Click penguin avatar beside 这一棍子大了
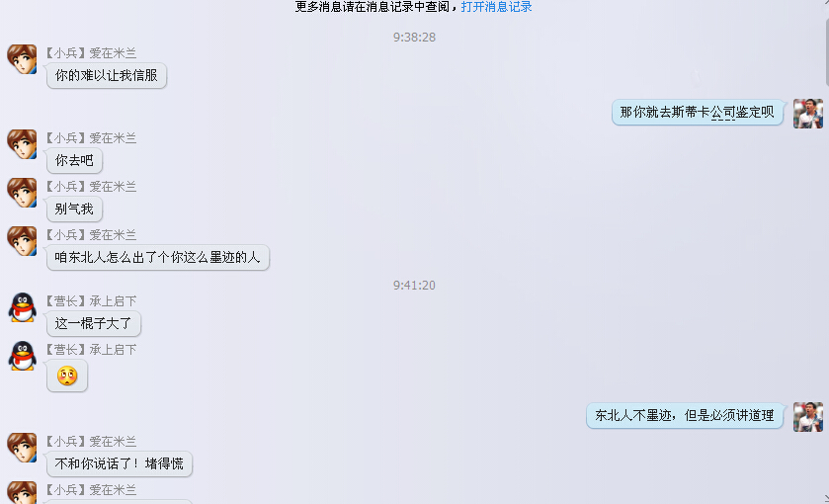Image resolution: width=829 pixels, height=504 pixels. (22, 307)
